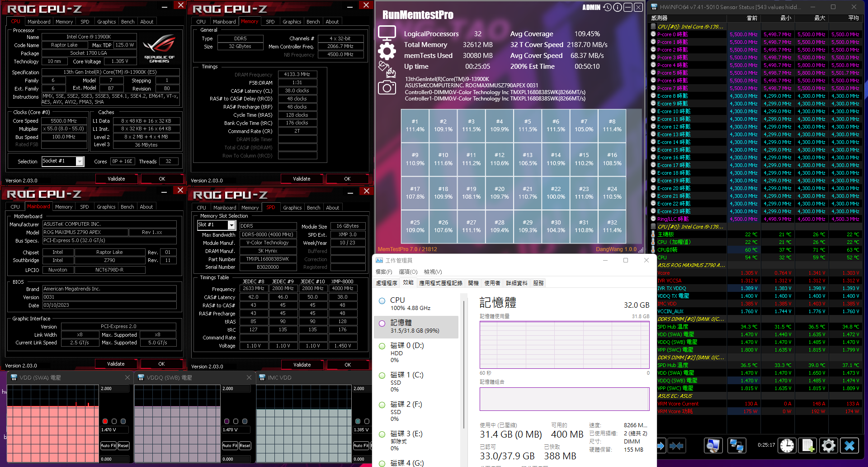The width and height of the screenshot is (868, 467).
Task: Click 0.000 min field in VDDQ (SWB) graph
Action: 236,459
